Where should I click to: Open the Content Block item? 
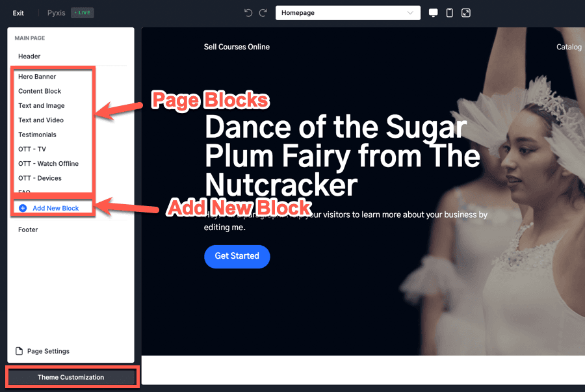[x=40, y=91]
